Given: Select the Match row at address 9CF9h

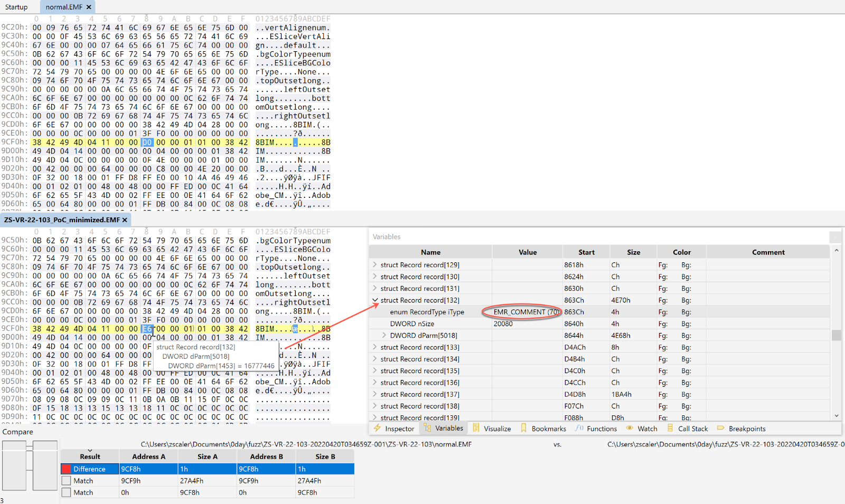Looking at the screenshot, I should pos(148,481).
